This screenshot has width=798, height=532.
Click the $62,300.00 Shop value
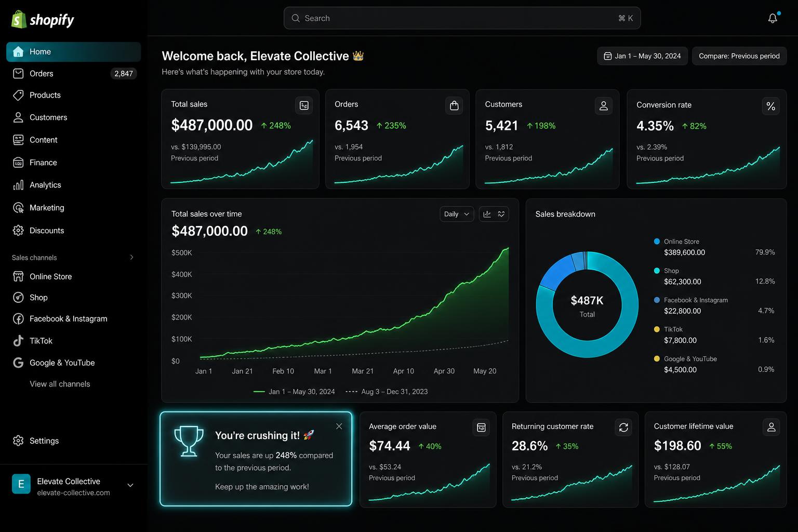point(682,282)
